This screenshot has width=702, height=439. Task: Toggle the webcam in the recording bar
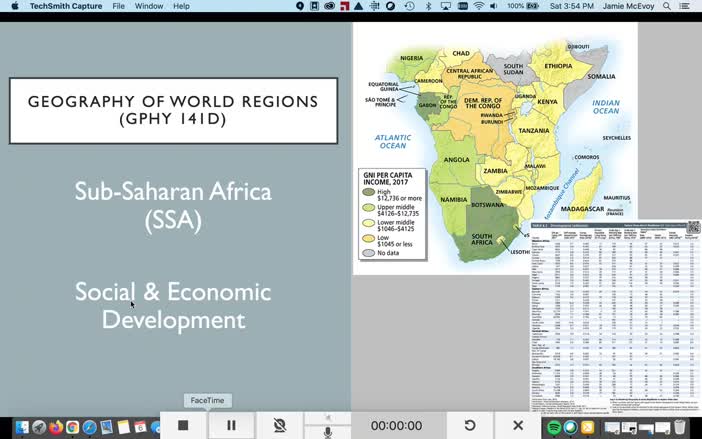pyautogui.click(x=279, y=426)
